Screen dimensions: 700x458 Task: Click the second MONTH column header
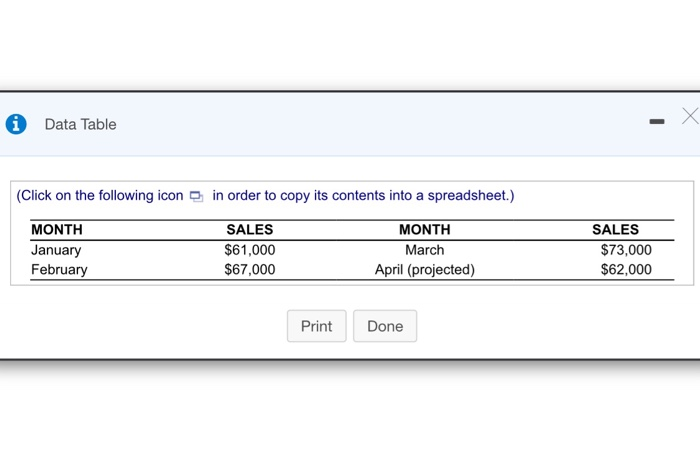425,230
